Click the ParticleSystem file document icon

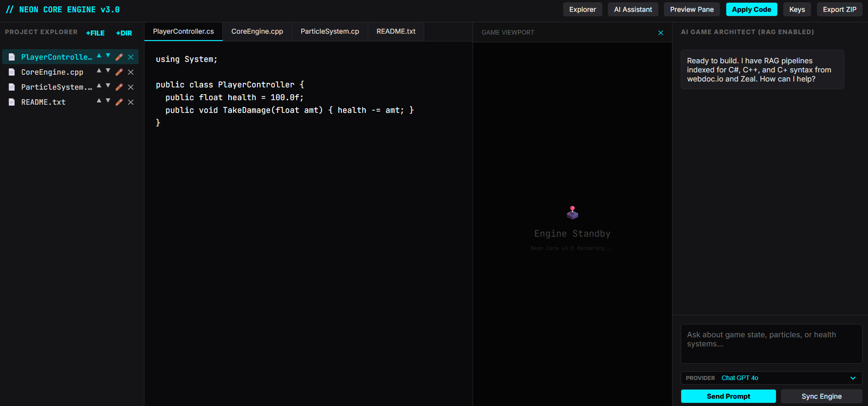(12, 87)
